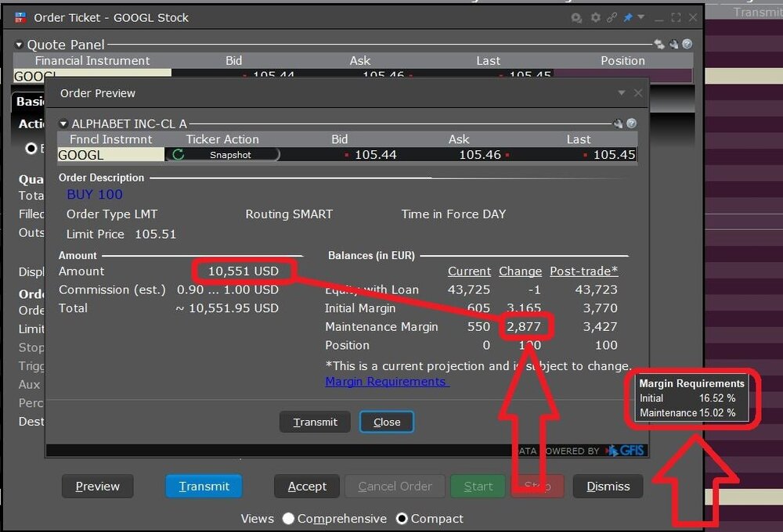Click the Change column header in Balances
This screenshot has height=532, width=783.
[x=520, y=271]
